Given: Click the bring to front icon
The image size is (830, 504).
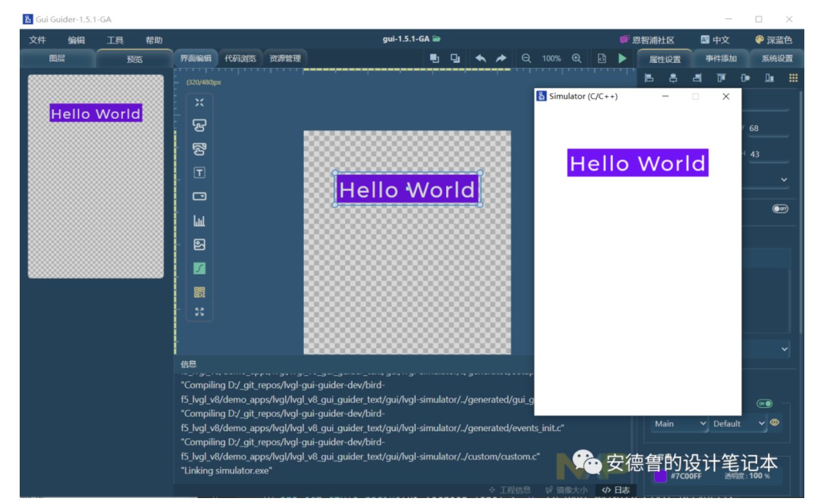Looking at the screenshot, I should [x=435, y=59].
